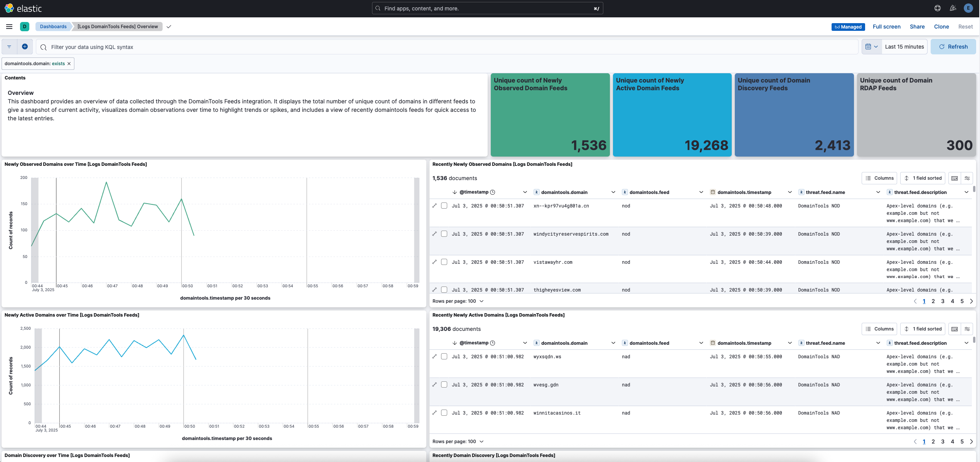
Task: Open Columns selector in Newly Active table
Action: click(x=879, y=329)
